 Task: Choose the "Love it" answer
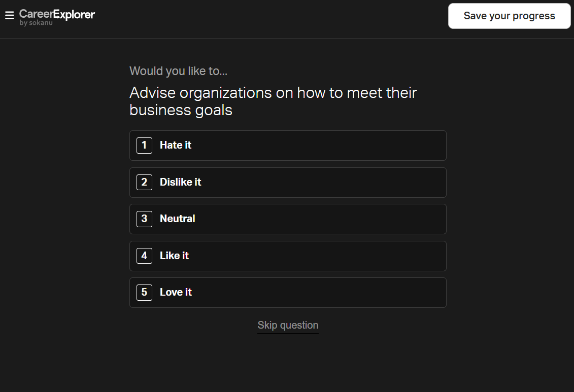point(176,293)
